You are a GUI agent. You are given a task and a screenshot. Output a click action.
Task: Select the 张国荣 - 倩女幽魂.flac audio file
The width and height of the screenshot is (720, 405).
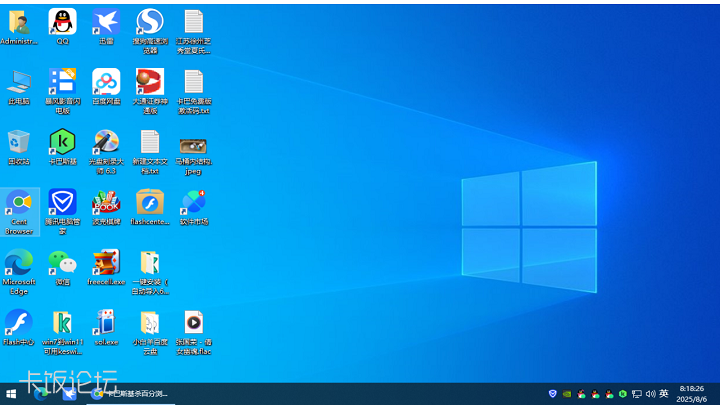pos(194,332)
